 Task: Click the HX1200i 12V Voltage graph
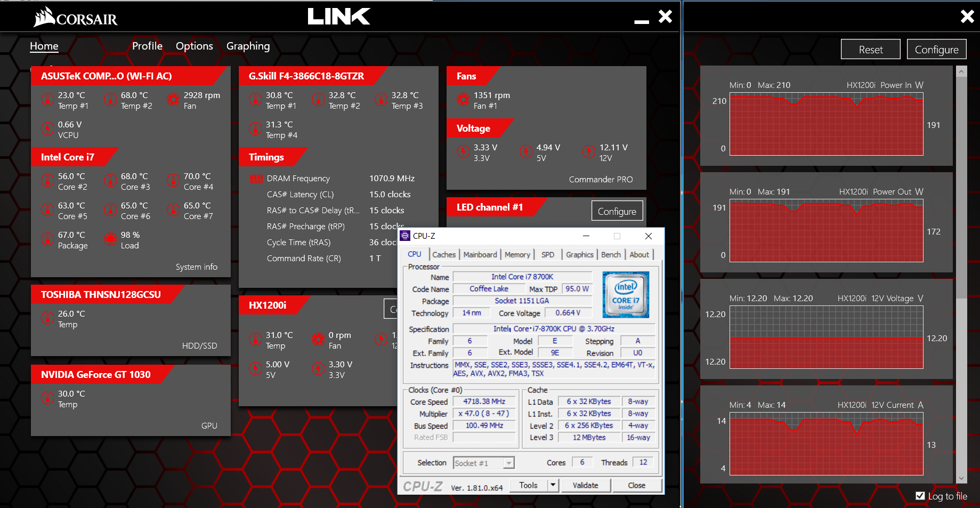pyautogui.click(x=826, y=337)
